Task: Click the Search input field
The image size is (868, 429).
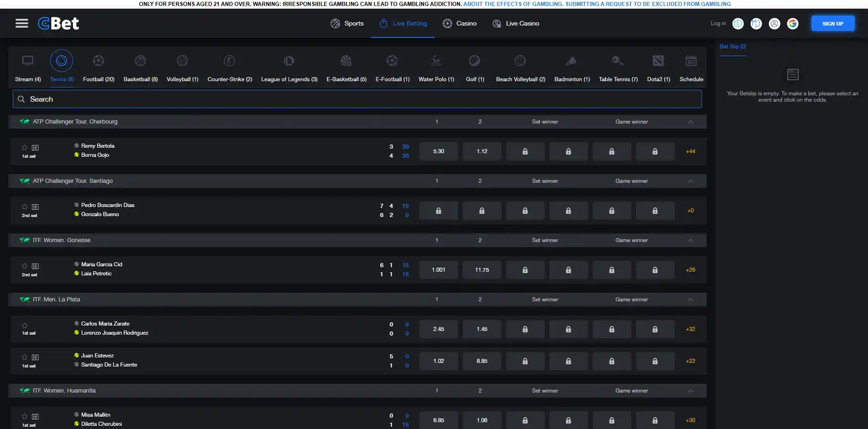Action: [x=357, y=99]
